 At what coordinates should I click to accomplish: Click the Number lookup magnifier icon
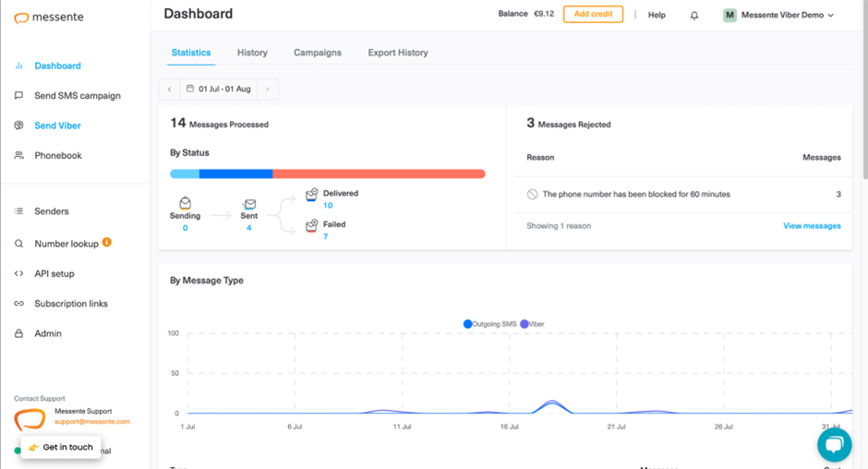click(18, 244)
